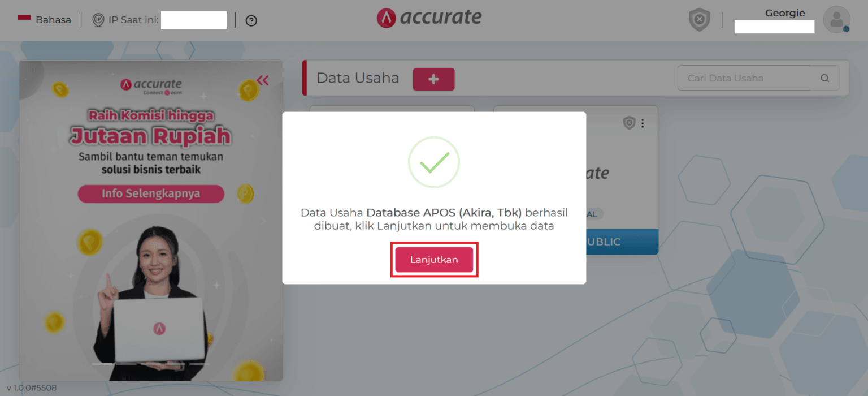This screenshot has width=868, height=396.
Task: Add new Data Usaha with plus button
Action: [433, 79]
